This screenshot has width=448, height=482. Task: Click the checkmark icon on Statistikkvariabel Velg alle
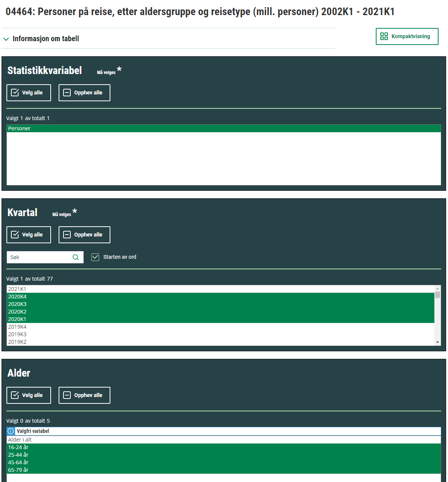[15, 93]
